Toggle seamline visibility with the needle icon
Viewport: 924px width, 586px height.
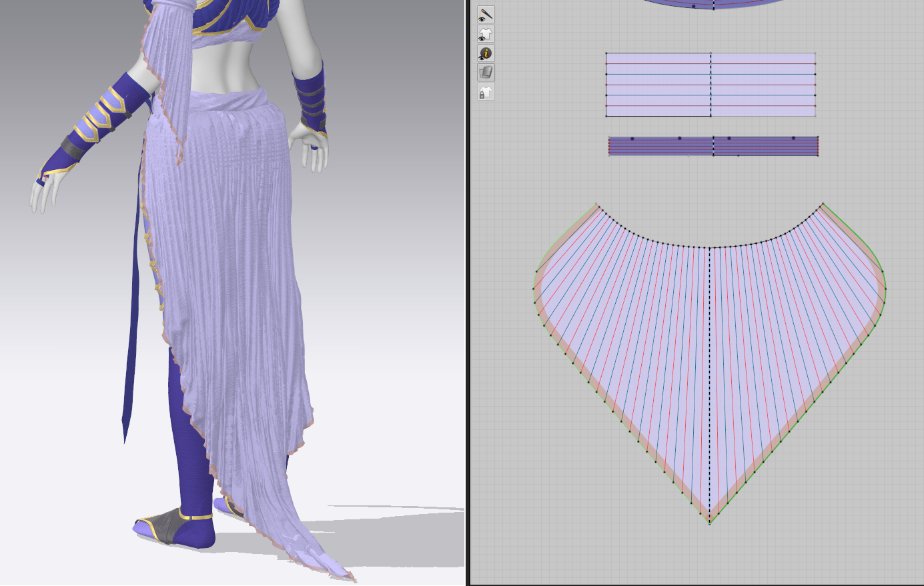(486, 14)
